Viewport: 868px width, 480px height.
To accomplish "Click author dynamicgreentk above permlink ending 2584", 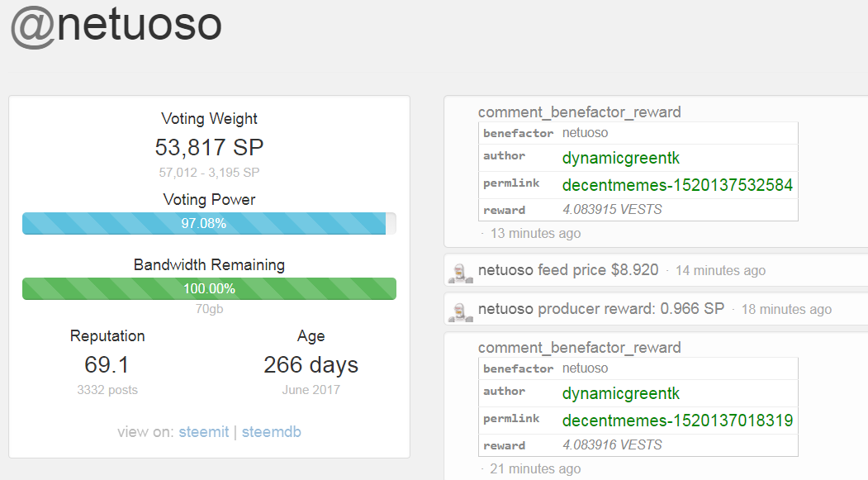I will tap(621, 158).
